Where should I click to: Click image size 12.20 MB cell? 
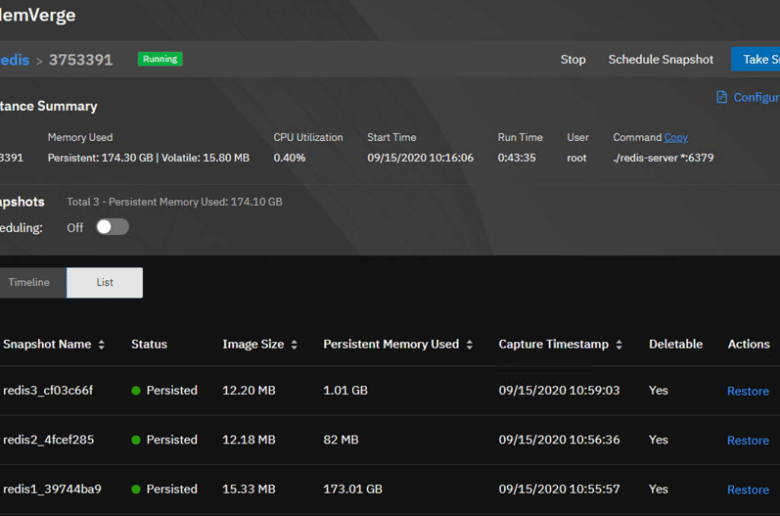coord(249,391)
